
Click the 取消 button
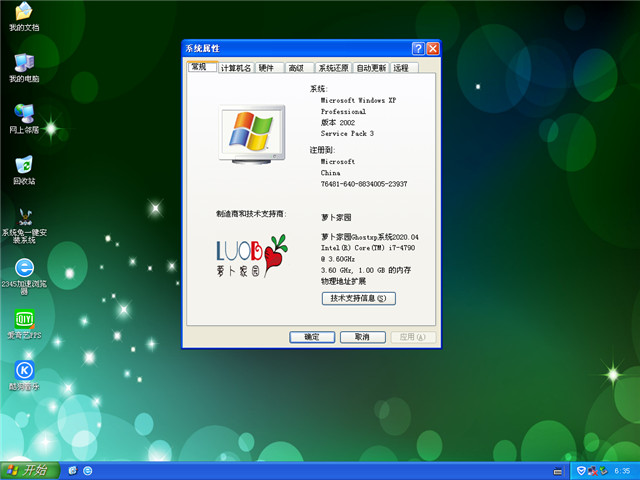362,337
